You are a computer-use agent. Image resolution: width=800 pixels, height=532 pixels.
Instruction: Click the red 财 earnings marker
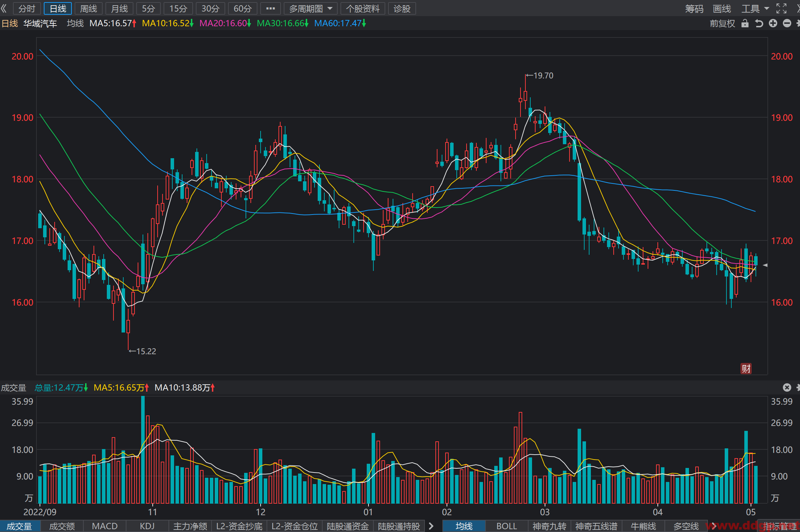746,369
